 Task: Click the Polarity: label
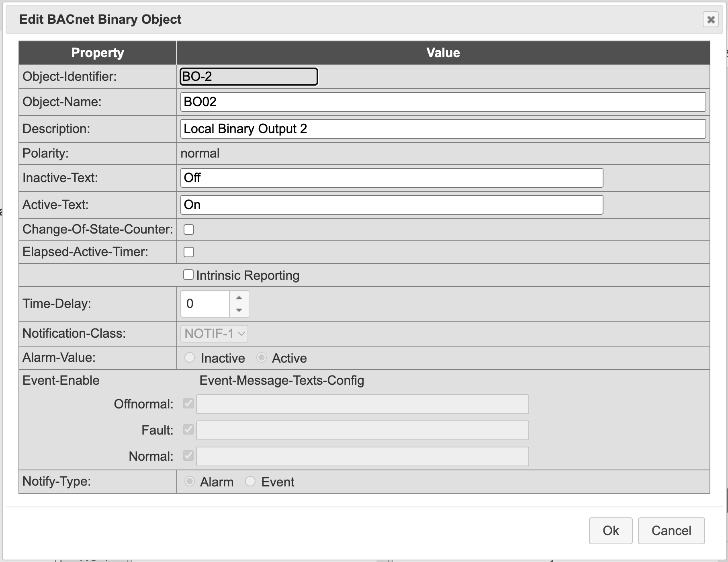point(45,153)
